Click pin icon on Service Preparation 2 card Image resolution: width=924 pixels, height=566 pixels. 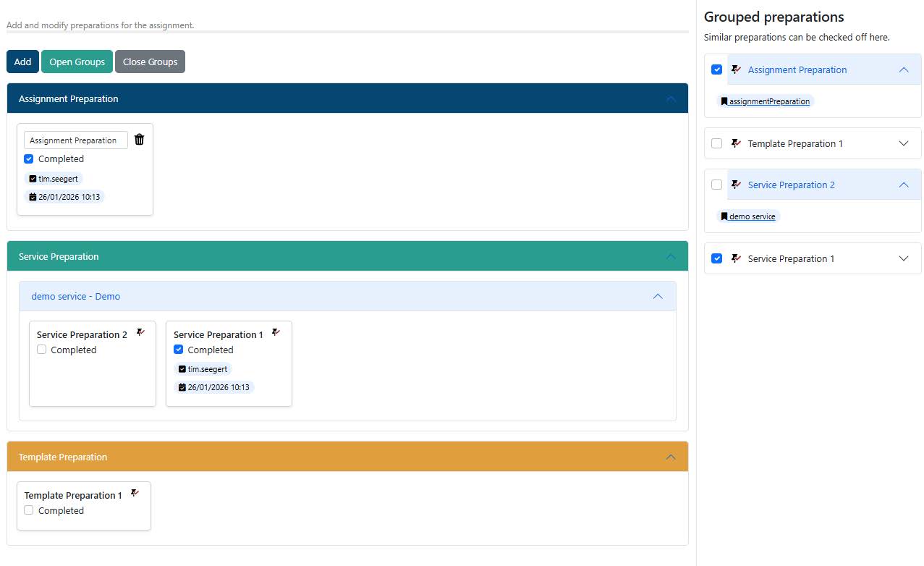pyautogui.click(x=140, y=333)
